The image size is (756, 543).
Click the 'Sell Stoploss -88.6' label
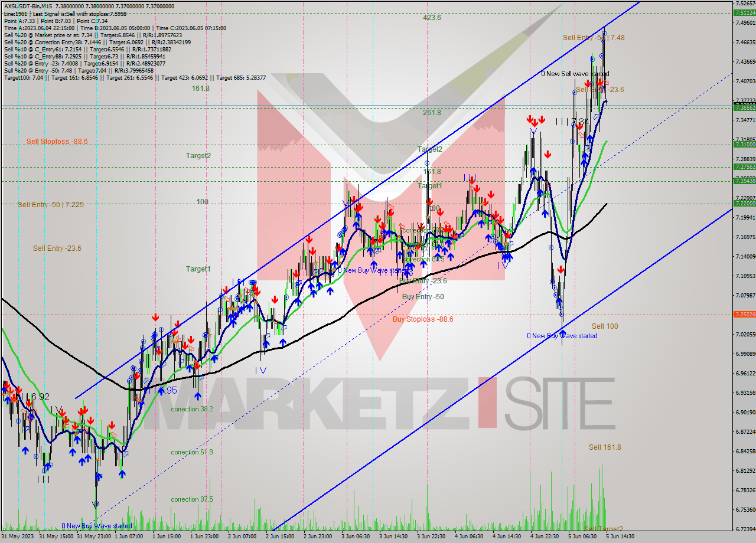[x=57, y=142]
